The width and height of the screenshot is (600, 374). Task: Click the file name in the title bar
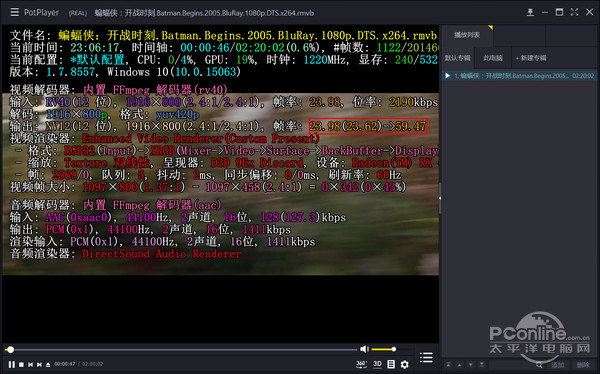[x=204, y=13]
